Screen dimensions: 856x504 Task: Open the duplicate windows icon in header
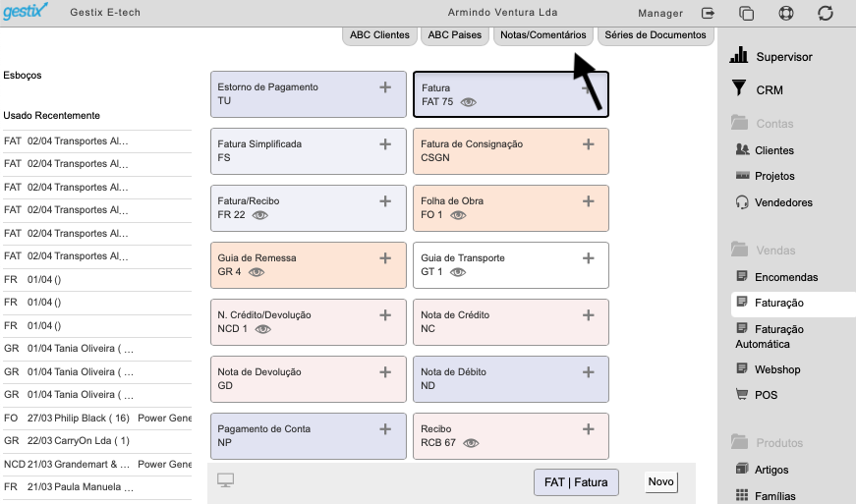point(746,13)
